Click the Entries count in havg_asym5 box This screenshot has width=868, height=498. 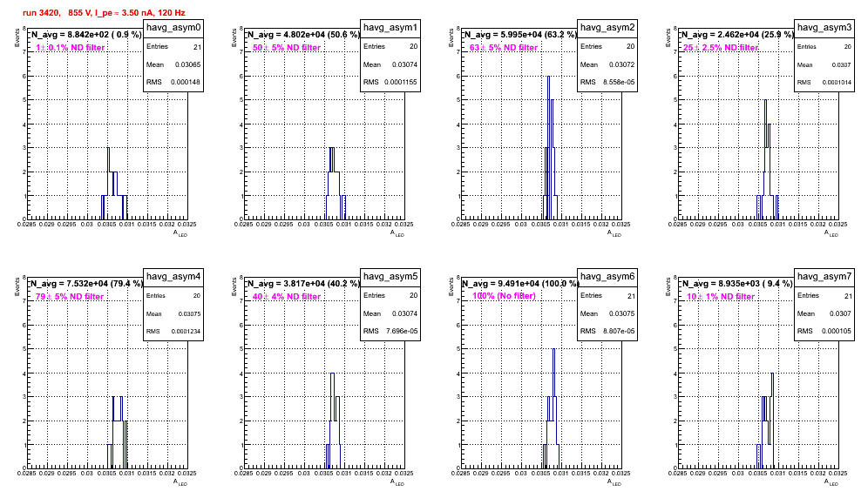[x=414, y=295]
